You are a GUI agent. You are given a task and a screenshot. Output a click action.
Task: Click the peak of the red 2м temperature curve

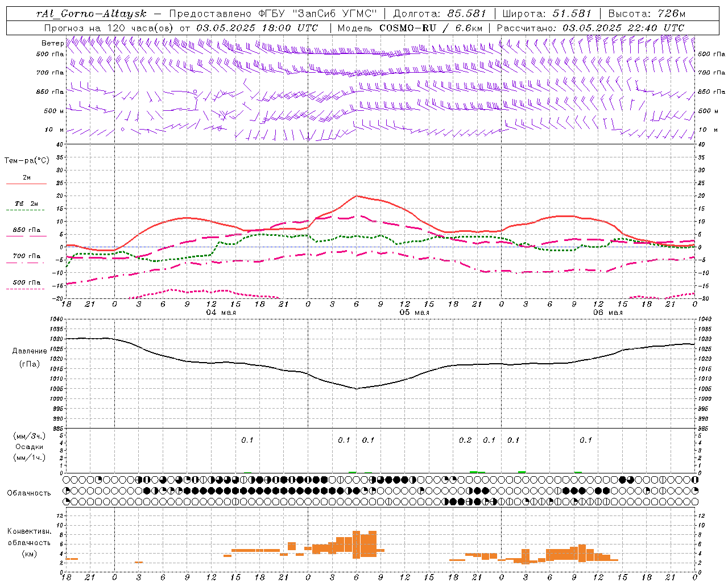[357, 196]
